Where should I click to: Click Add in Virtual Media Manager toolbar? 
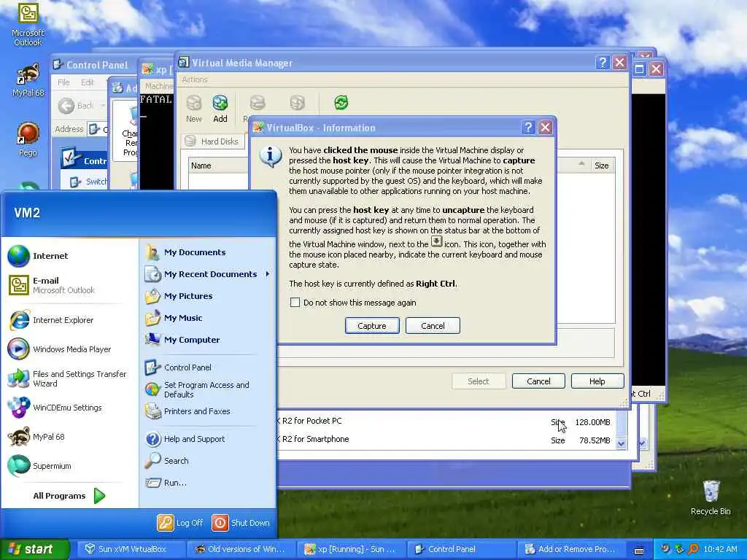click(x=220, y=109)
